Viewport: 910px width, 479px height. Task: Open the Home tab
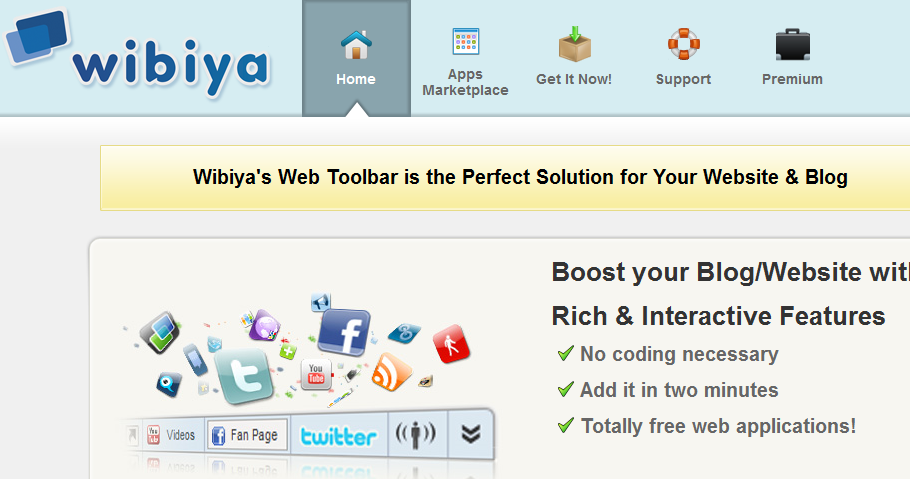356,58
